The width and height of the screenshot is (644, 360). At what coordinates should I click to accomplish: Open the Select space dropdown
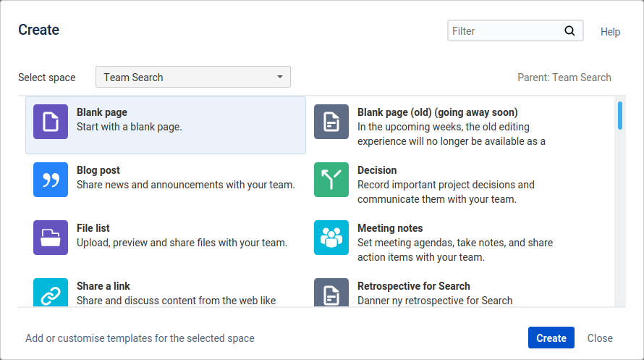[193, 77]
